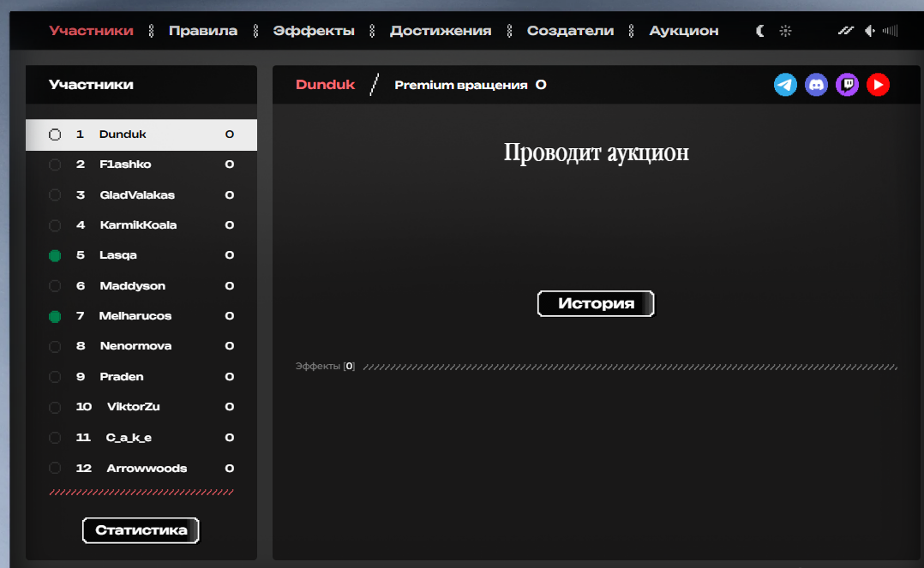Switch to light theme sun icon
924x568 pixels.
785,31
